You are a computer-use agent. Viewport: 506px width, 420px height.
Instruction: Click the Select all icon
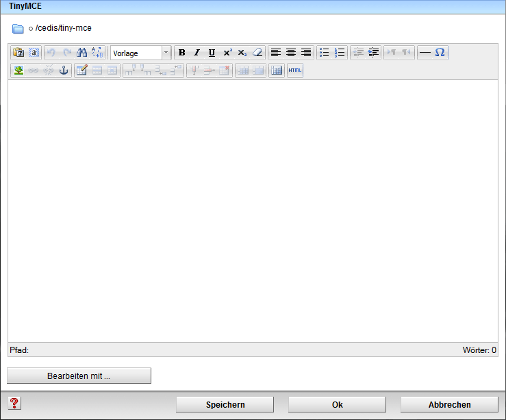tap(34, 53)
